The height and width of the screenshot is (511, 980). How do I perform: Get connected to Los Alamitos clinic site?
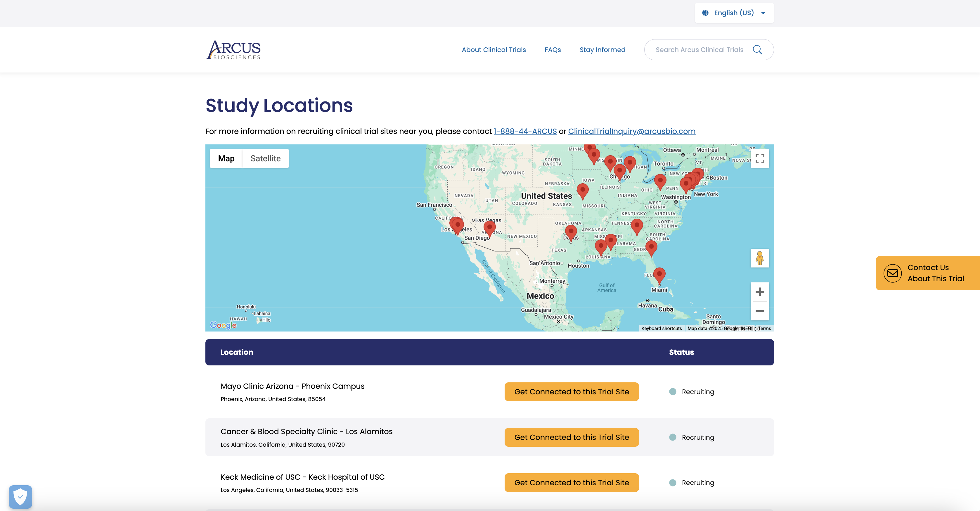click(572, 437)
